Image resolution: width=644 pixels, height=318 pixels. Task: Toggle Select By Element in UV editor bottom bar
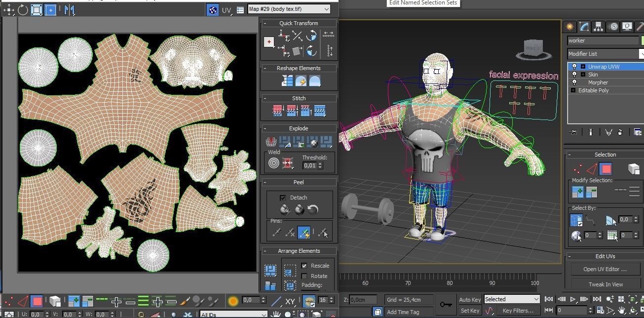55,301
